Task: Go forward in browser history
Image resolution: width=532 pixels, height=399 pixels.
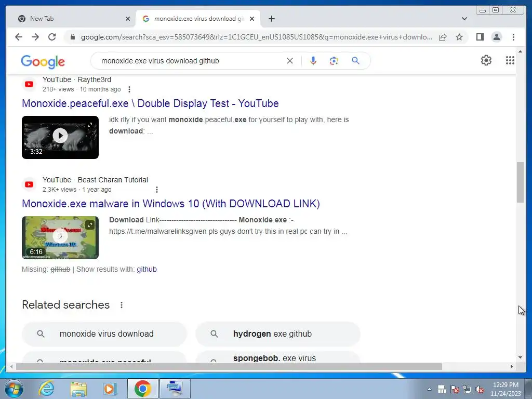Action: tap(35, 37)
